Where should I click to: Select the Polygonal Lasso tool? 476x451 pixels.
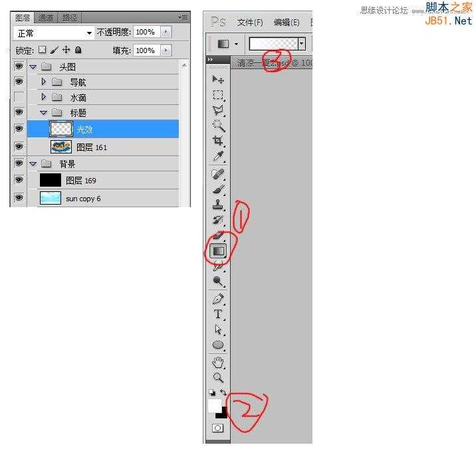pyautogui.click(x=218, y=110)
